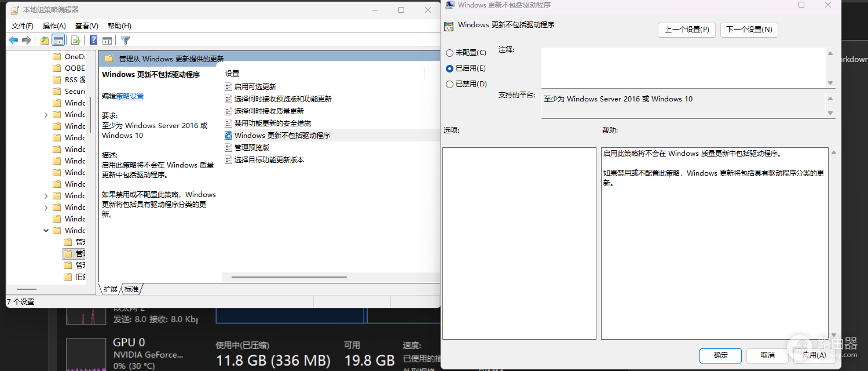This screenshot has height=371, width=868.
Task: Click the policy icon beside 选择何时接收质量更新
Action: pos(228,111)
